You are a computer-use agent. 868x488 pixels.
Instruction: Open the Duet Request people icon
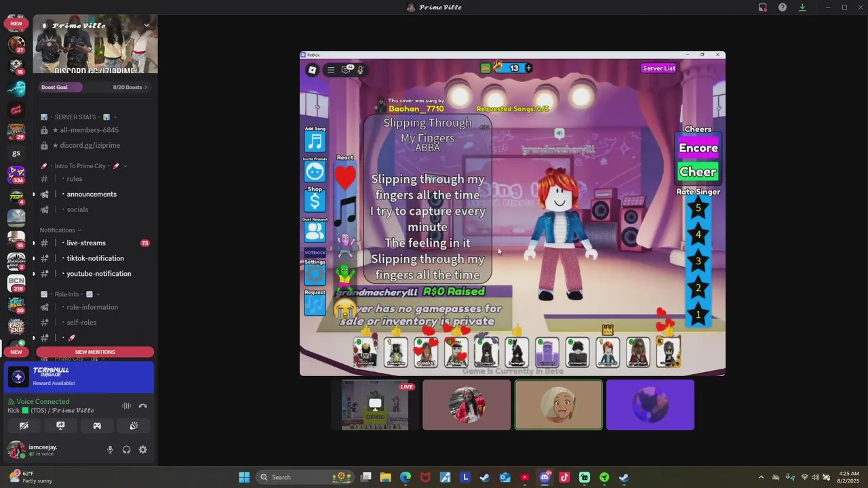click(x=315, y=231)
